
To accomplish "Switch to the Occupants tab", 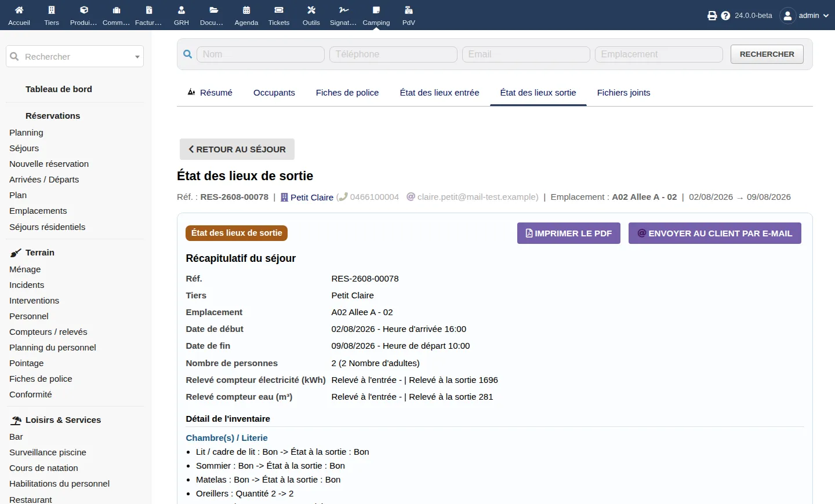I will coord(274,93).
